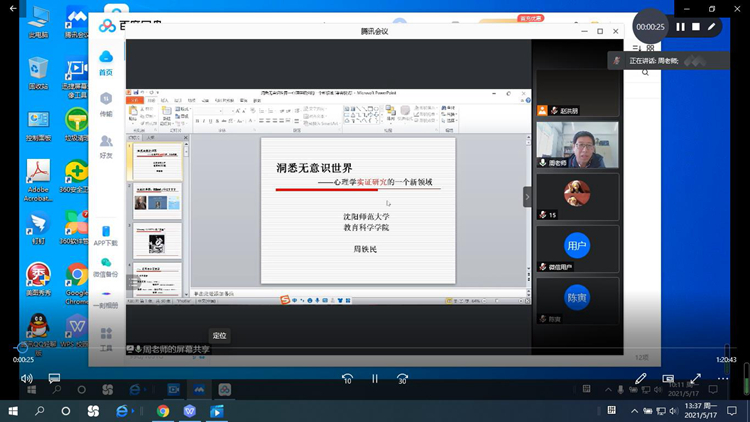
Task: Open 工具 in the Baidu Netdisk sidebar
Action: click(106, 339)
